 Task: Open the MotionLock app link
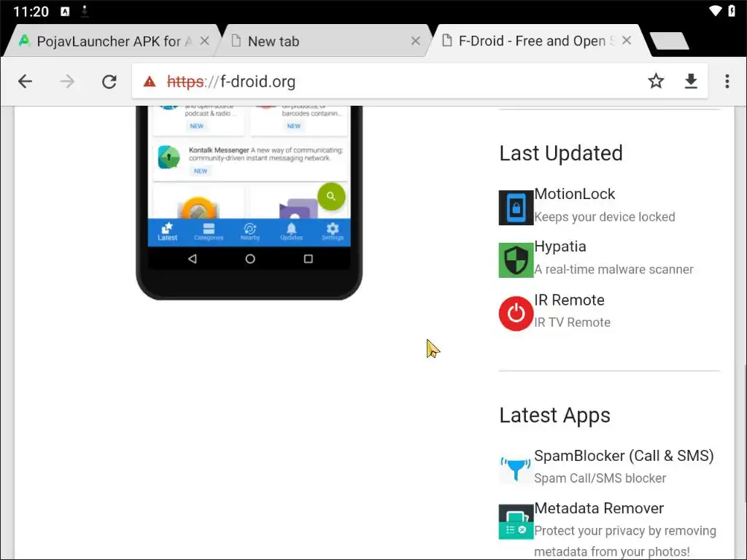click(x=575, y=194)
